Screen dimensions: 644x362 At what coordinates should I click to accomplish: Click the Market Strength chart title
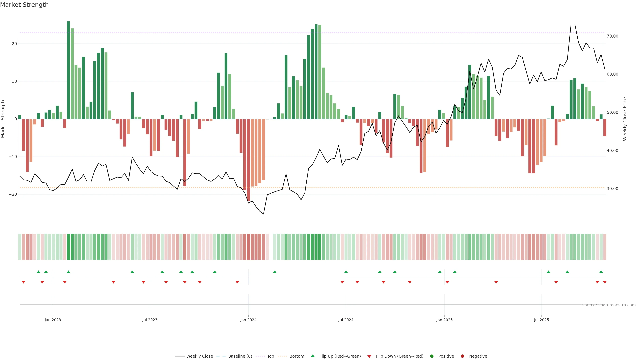pos(24,5)
